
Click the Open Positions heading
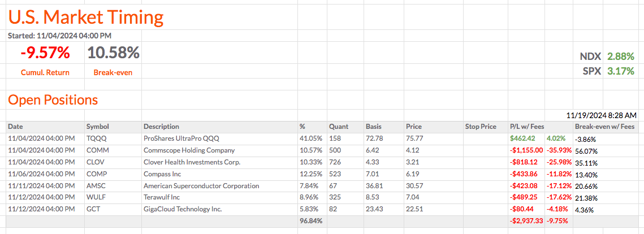[53, 100]
